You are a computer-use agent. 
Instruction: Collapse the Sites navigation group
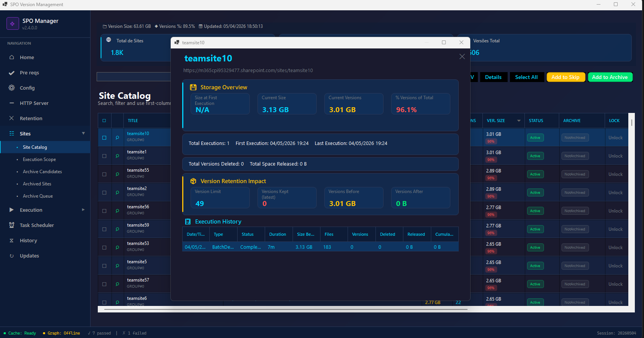coord(83,133)
